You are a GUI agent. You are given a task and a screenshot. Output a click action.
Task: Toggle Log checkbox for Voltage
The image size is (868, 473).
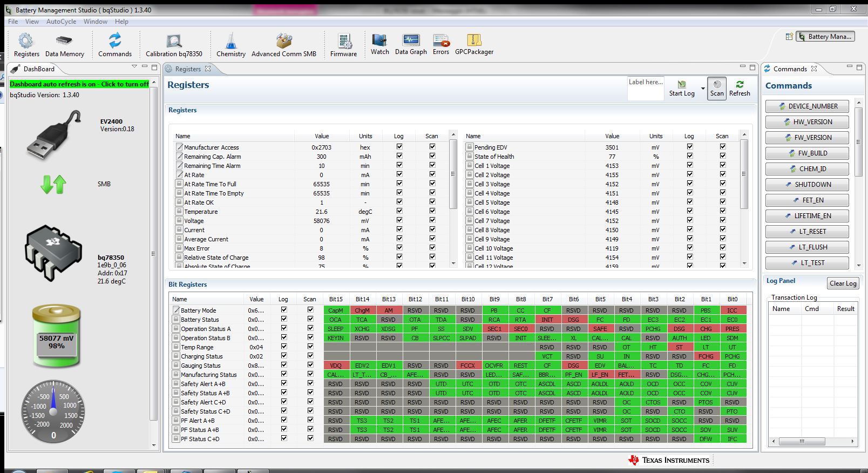tap(399, 220)
